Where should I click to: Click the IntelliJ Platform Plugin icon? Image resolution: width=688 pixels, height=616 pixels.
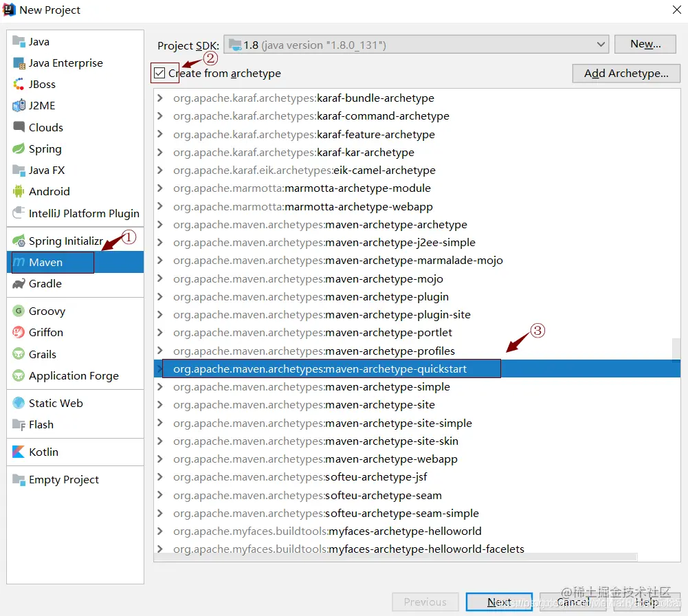[x=19, y=213]
